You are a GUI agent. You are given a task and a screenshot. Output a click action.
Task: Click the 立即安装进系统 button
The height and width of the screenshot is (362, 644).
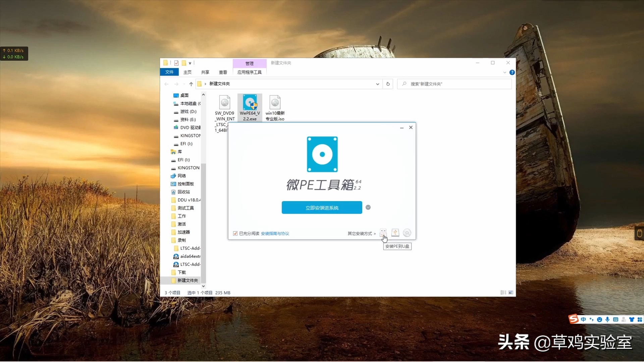[322, 207]
